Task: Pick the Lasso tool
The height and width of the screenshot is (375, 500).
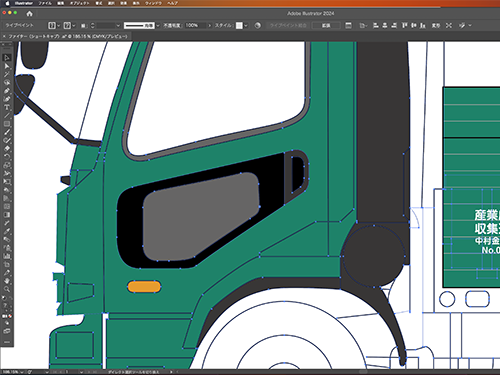Action: click(x=7, y=82)
